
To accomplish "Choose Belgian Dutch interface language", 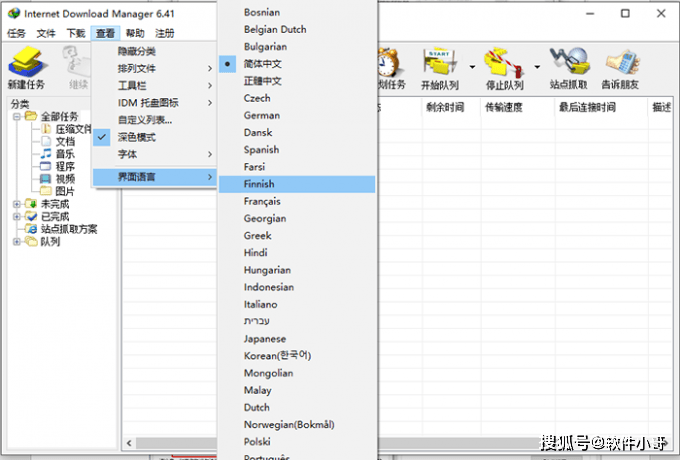I will (x=297, y=29).
